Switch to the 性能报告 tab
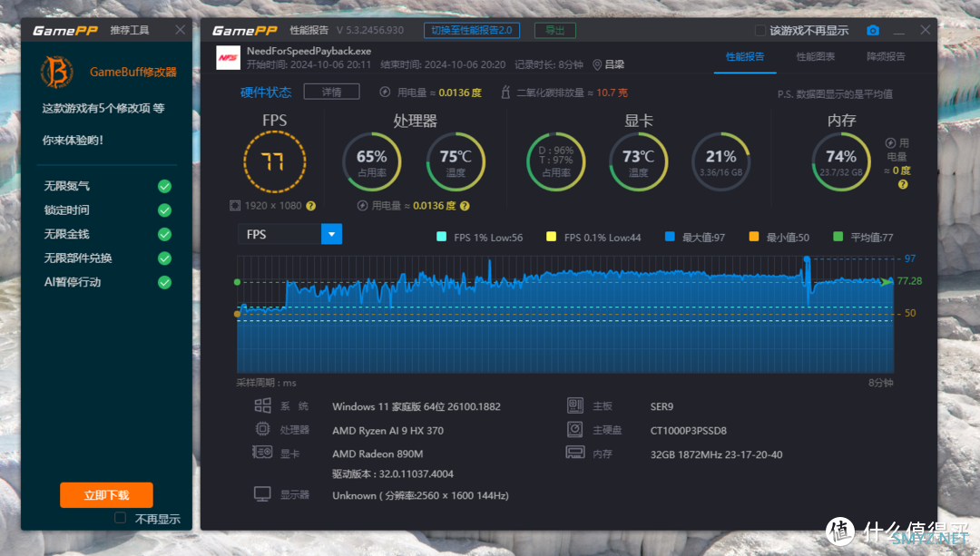Screen dimensions: 980x556 (745, 57)
